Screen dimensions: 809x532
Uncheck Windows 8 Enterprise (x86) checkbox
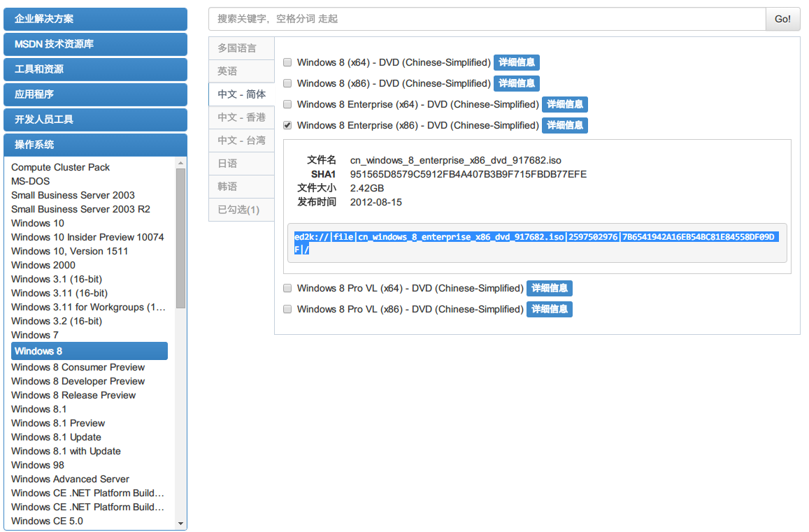click(x=287, y=125)
